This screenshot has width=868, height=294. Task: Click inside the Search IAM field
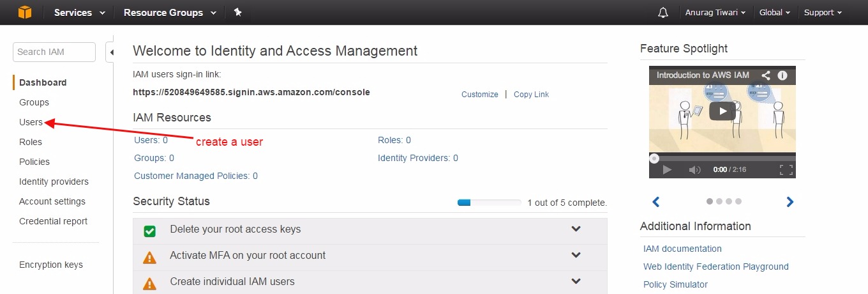click(x=54, y=52)
